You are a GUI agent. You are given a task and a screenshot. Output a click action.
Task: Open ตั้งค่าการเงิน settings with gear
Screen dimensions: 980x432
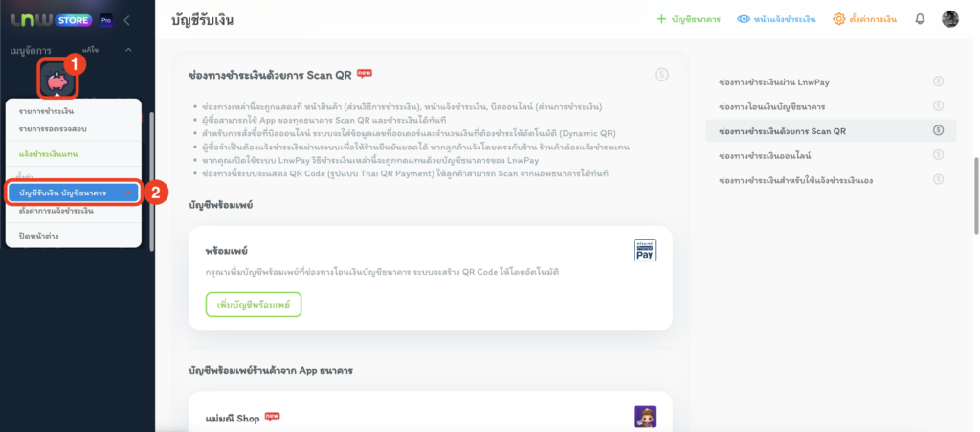pyautogui.click(x=865, y=19)
